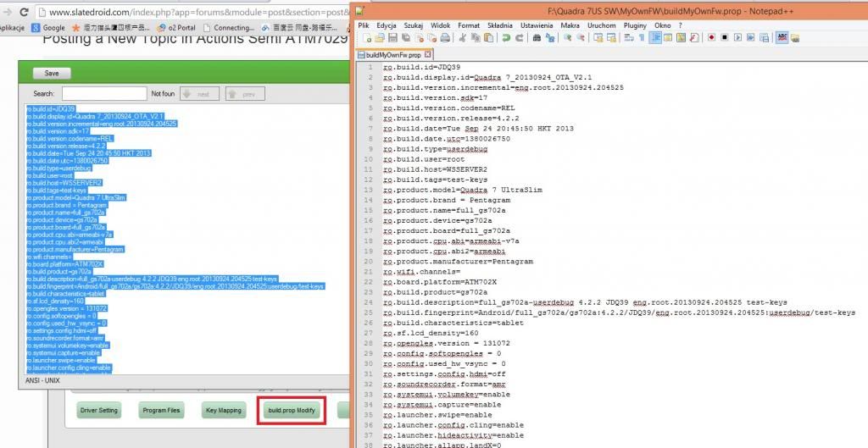
Task: Click the Key Mapping button
Action: [224, 411]
